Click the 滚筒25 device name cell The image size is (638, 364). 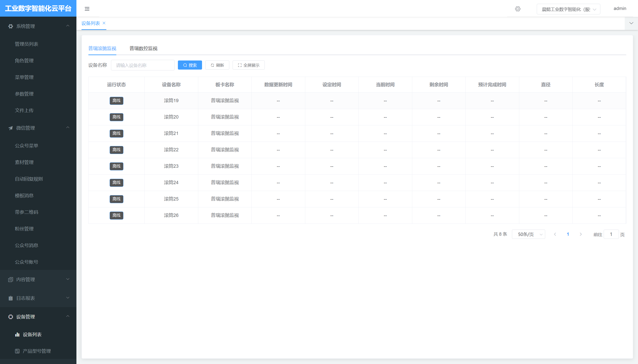pos(171,199)
